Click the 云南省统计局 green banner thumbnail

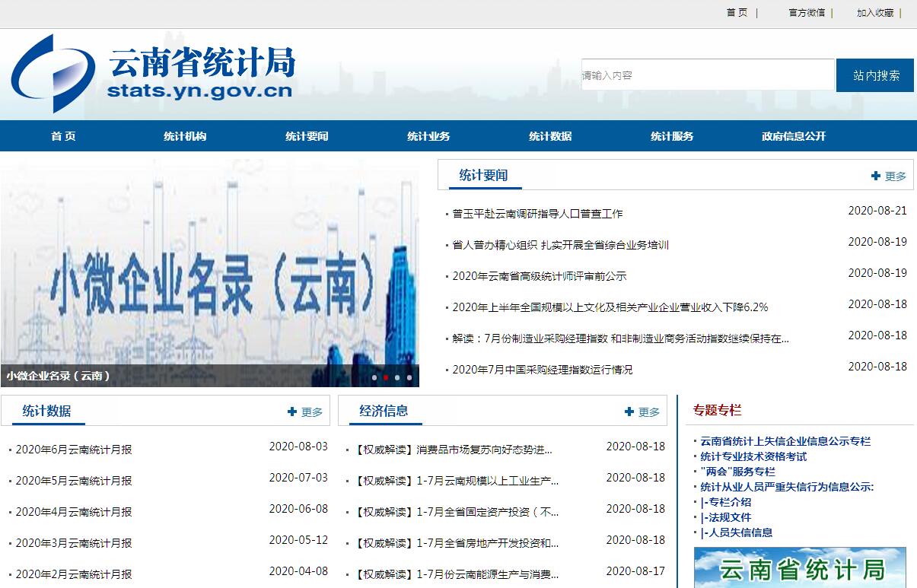coord(800,567)
